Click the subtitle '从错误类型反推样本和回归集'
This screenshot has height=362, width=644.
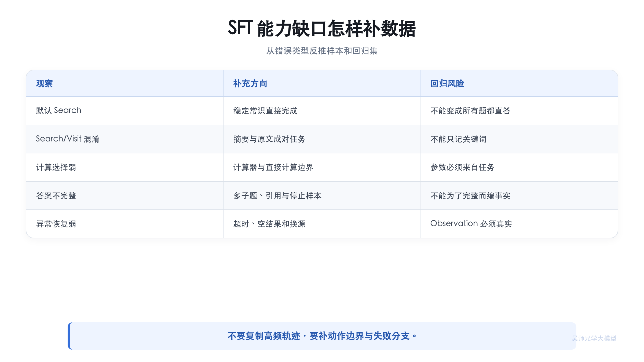coord(322,51)
